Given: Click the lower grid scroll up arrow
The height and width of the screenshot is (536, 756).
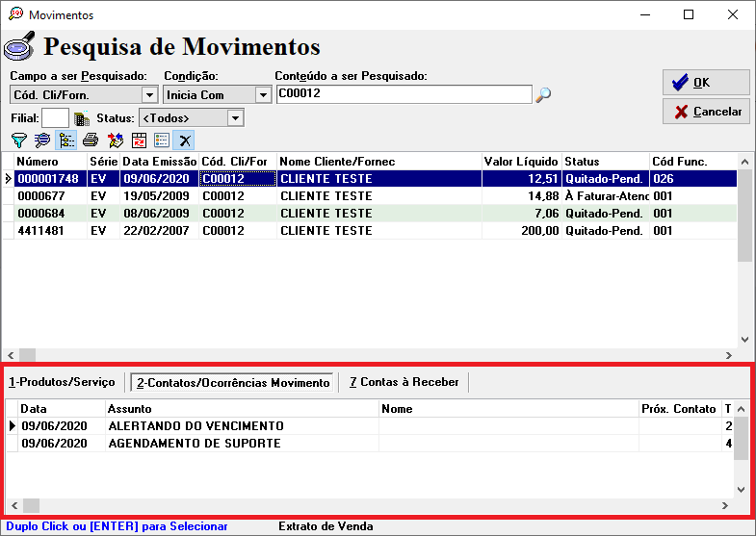Looking at the screenshot, I should click(741, 409).
